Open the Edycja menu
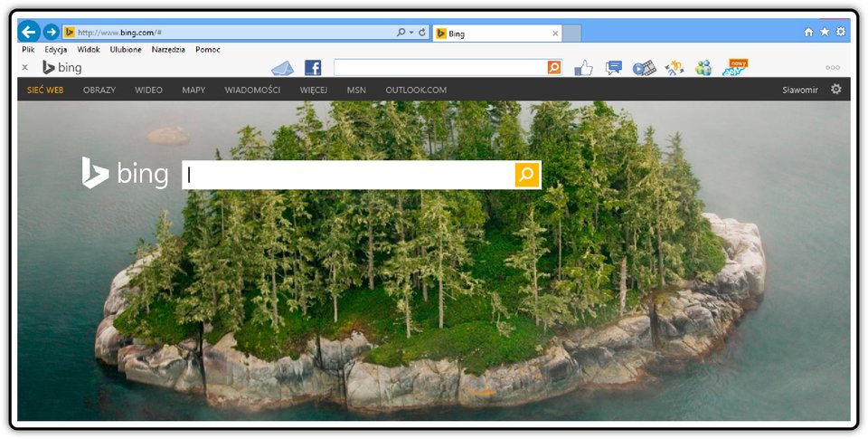This screenshot has height=439, width=868. pyautogui.click(x=56, y=50)
